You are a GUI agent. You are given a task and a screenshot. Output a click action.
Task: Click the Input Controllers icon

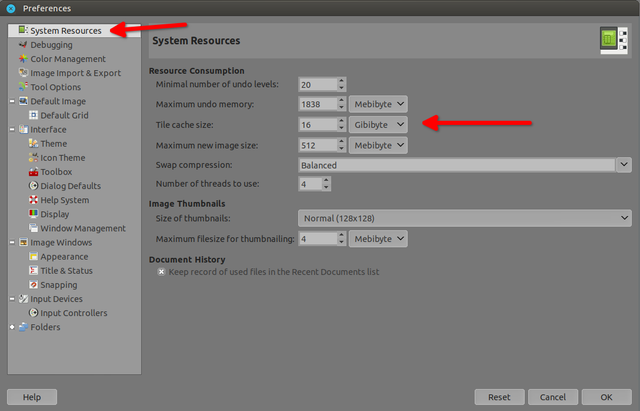pyautogui.click(x=33, y=313)
